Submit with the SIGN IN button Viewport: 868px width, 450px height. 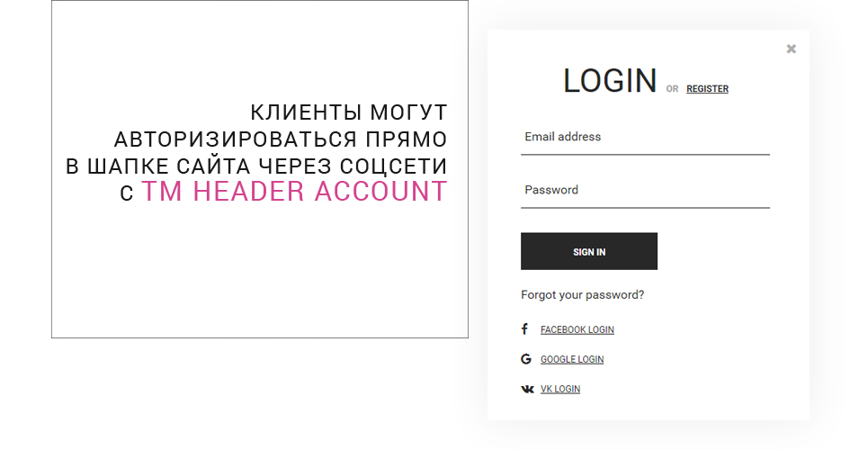point(589,252)
